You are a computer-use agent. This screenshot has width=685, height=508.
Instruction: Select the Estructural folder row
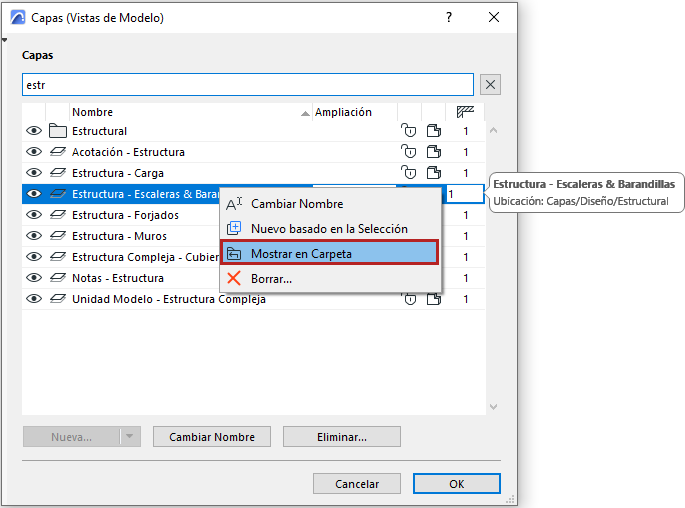pos(253,131)
